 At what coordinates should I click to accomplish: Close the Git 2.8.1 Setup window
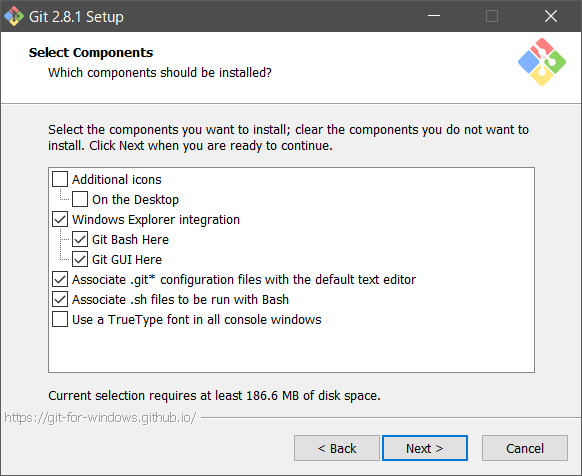(551, 16)
